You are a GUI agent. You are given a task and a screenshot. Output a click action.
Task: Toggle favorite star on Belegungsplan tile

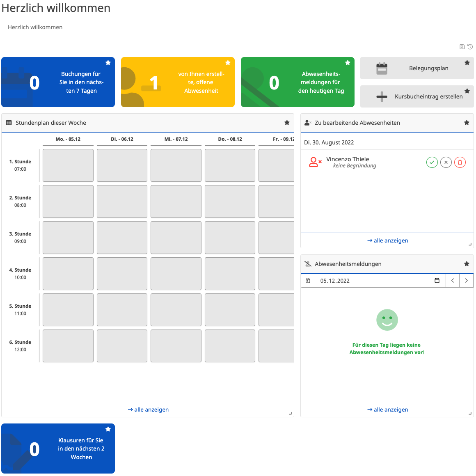pyautogui.click(x=467, y=63)
